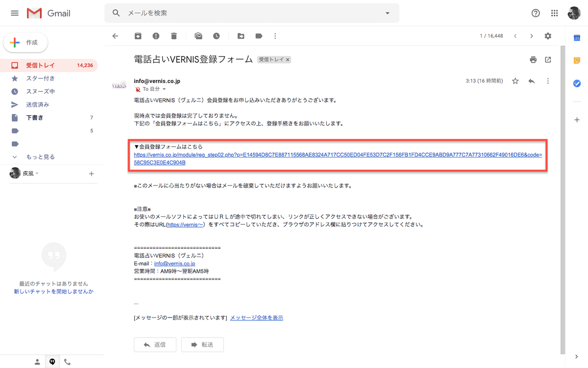
Task: Report message as spam
Action: [156, 36]
